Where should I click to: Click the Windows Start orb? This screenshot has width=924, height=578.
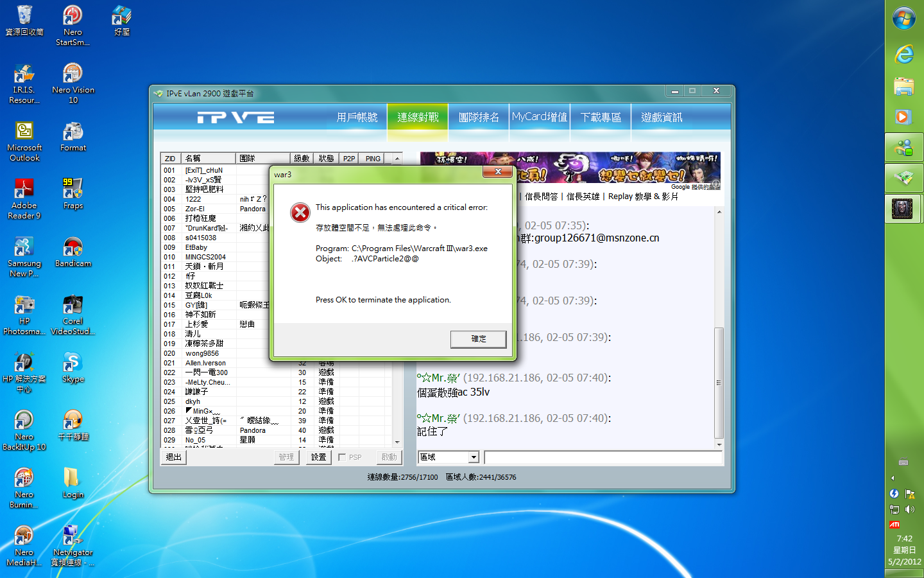point(903,18)
